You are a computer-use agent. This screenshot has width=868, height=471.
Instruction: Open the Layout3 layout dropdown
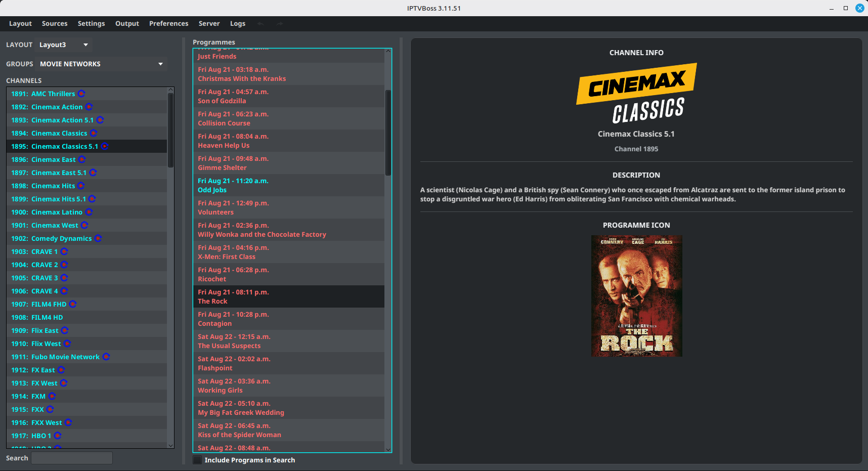click(x=64, y=45)
